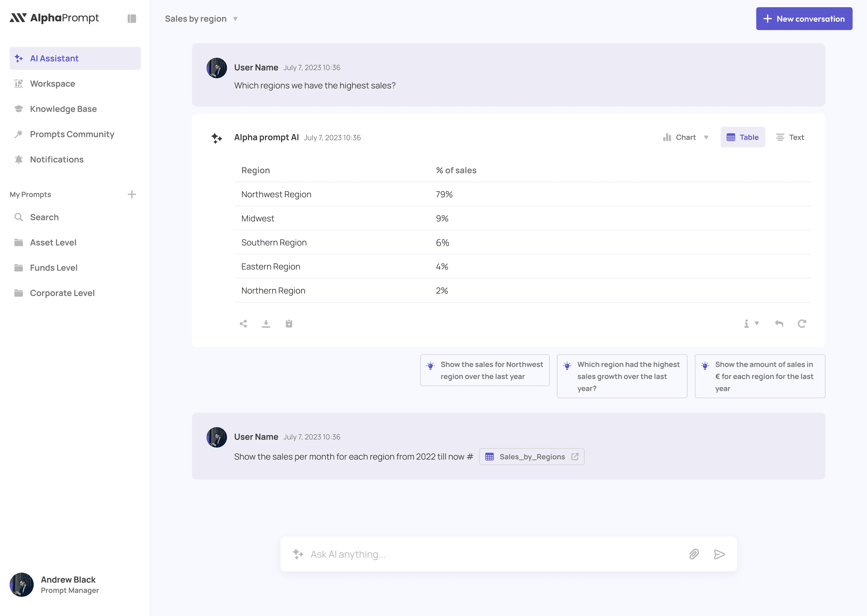Send message with arrow icon
The width and height of the screenshot is (867, 616).
click(x=719, y=554)
